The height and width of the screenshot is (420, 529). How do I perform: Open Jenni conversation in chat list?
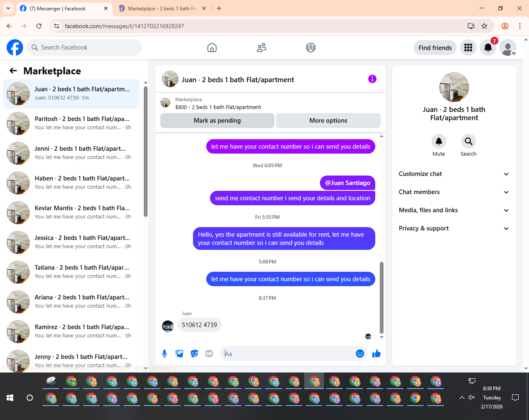(x=71, y=153)
